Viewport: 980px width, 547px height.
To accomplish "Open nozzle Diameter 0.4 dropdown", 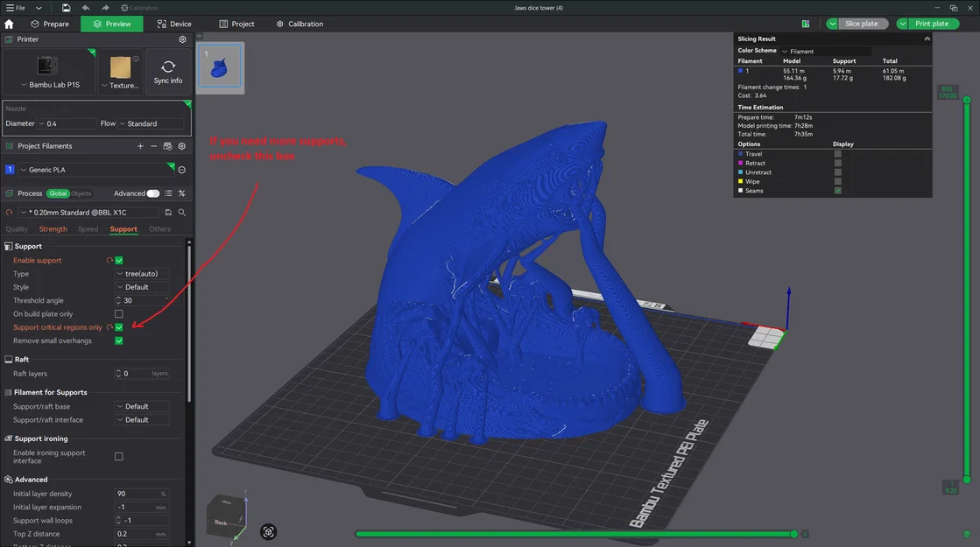I will 67,123.
